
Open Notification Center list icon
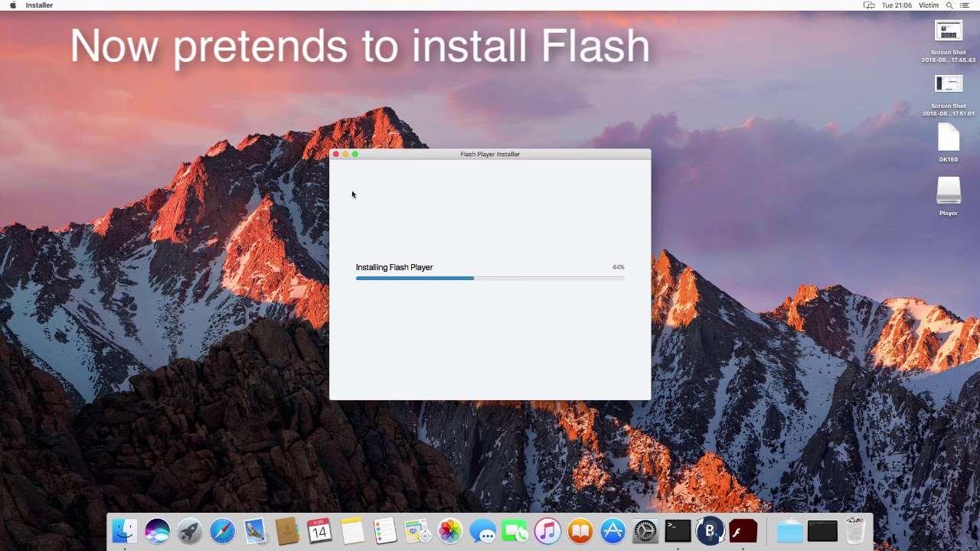(966, 5)
